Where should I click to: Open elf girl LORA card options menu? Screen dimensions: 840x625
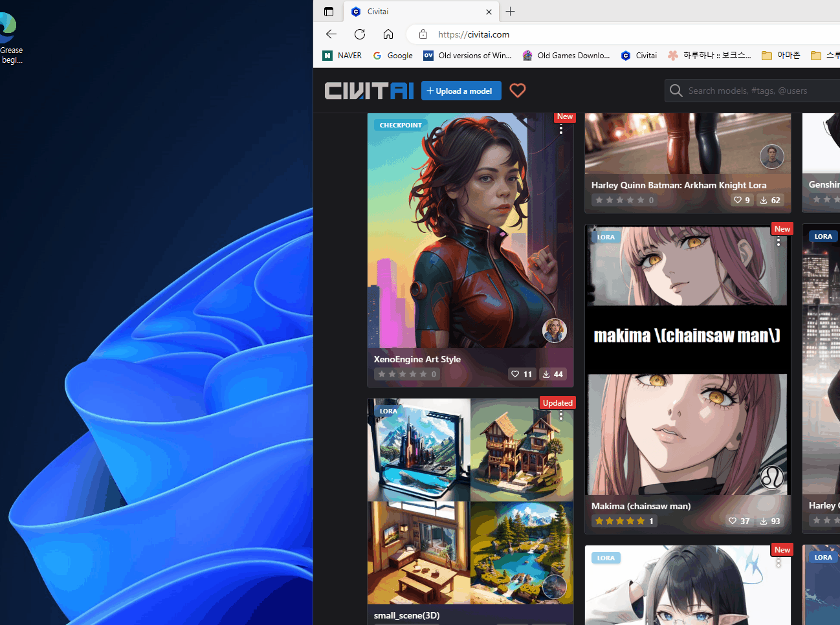(779, 563)
